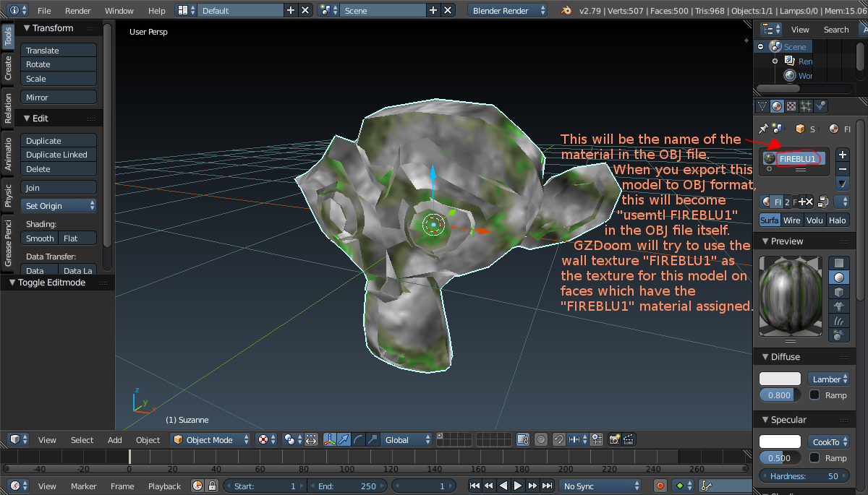Screen dimensions: 868x495
Task: Click the Specular color swatch
Action: [780, 442]
